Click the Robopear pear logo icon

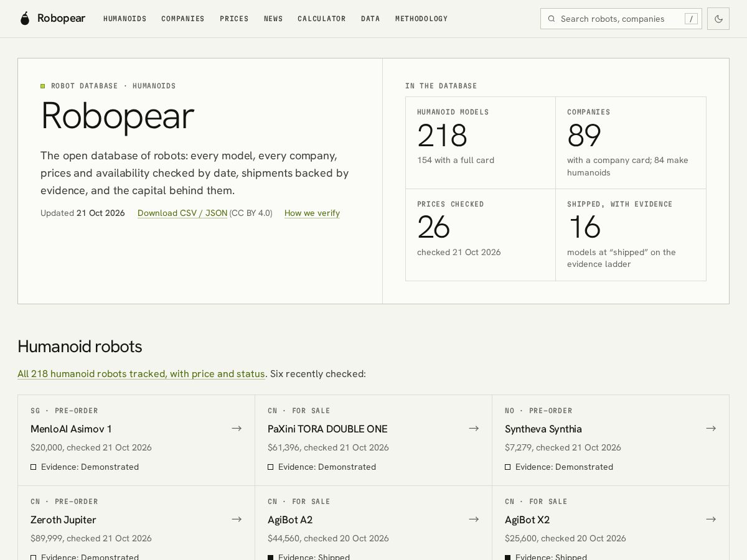(25, 19)
